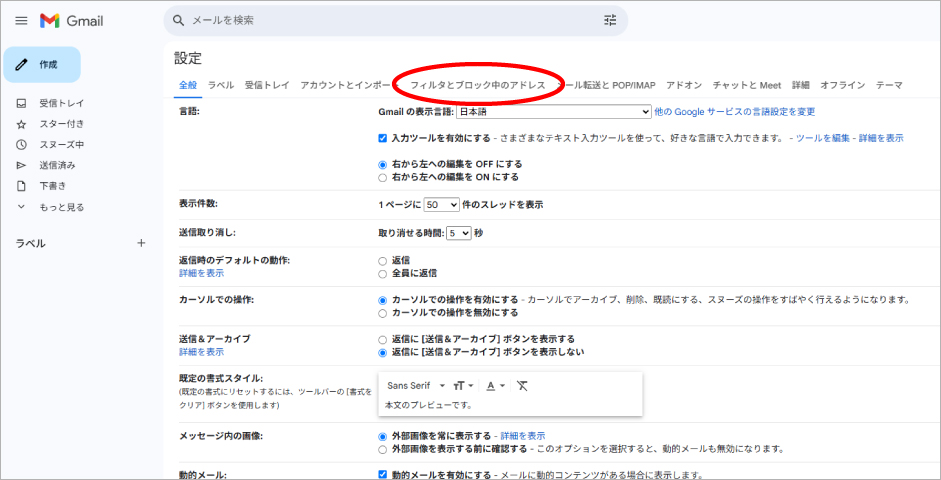The image size is (941, 480).
Task: Click 詳細を表示 under 送信＆アーカイブ
Action: tap(202, 352)
